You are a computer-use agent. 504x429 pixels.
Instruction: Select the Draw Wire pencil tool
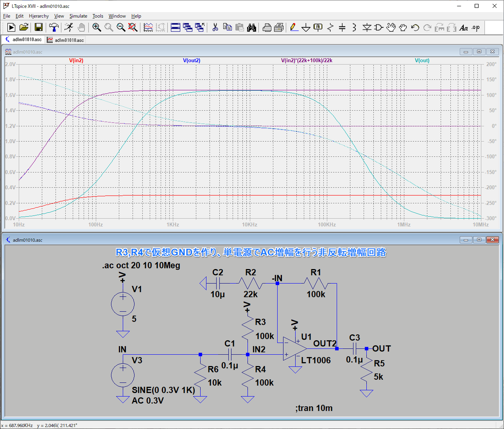(x=294, y=27)
